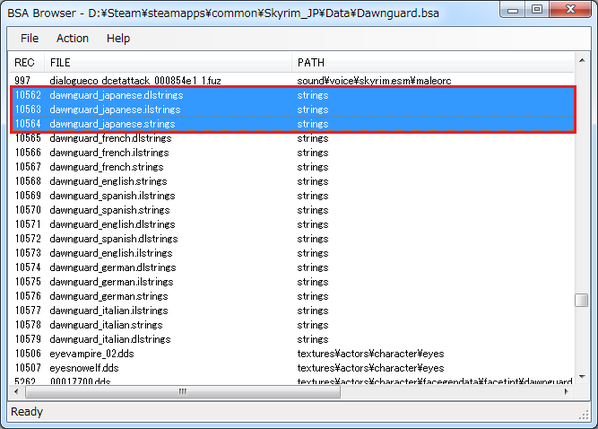
Task: Select dawnguard_japanese.strings row
Action: tap(293, 124)
